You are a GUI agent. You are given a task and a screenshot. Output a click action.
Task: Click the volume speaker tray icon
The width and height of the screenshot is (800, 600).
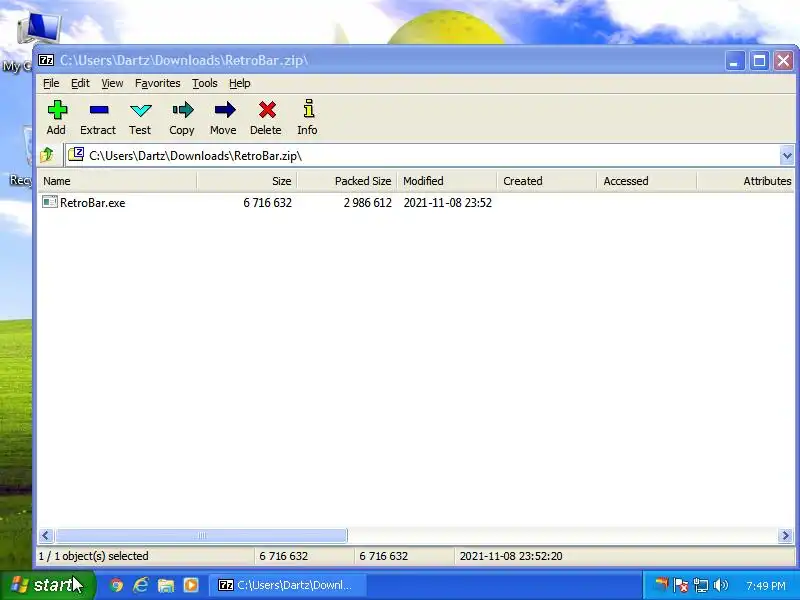pos(721,585)
